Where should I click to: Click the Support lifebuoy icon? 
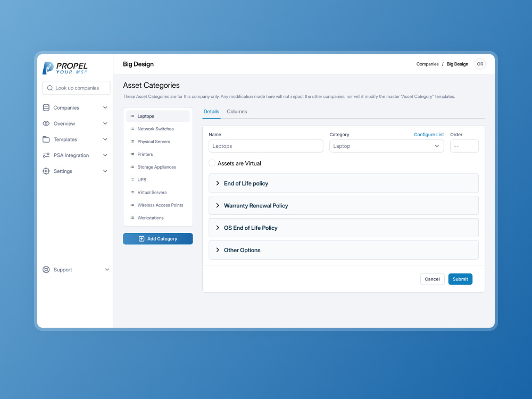coord(46,270)
